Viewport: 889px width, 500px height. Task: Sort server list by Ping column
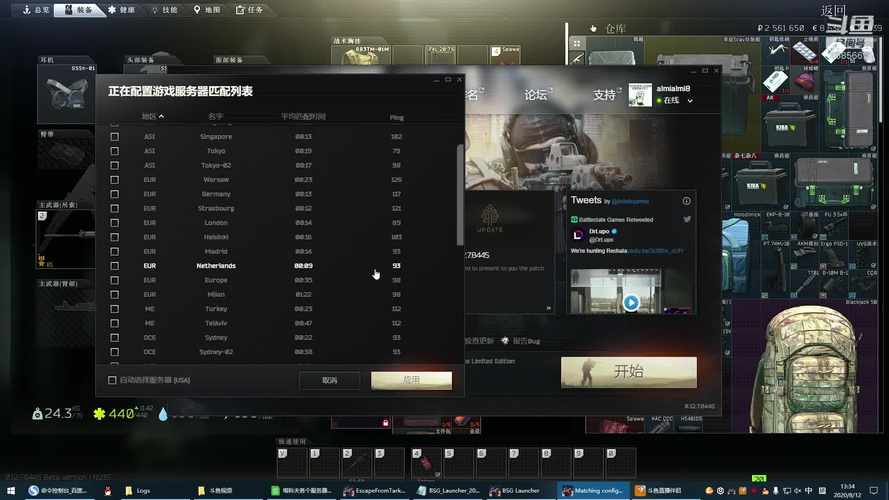[x=396, y=117]
